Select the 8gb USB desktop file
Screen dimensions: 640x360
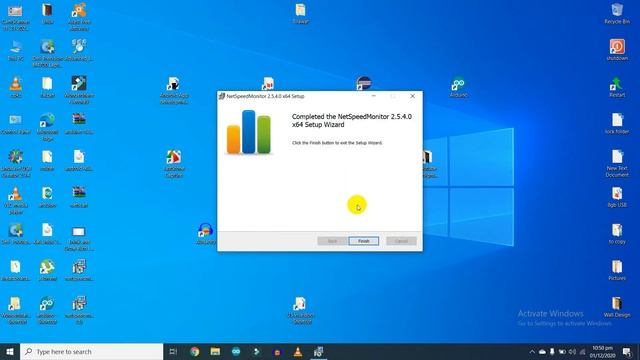click(x=617, y=197)
